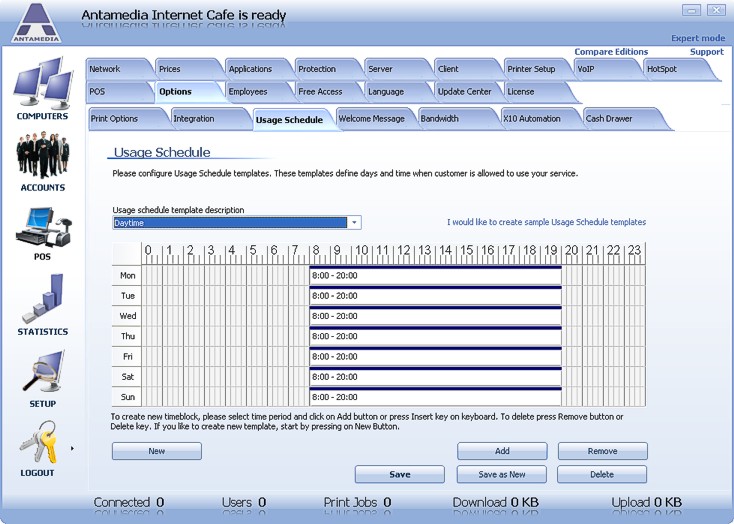Click the Daytime template description field
The image size is (734, 524).
[230, 223]
